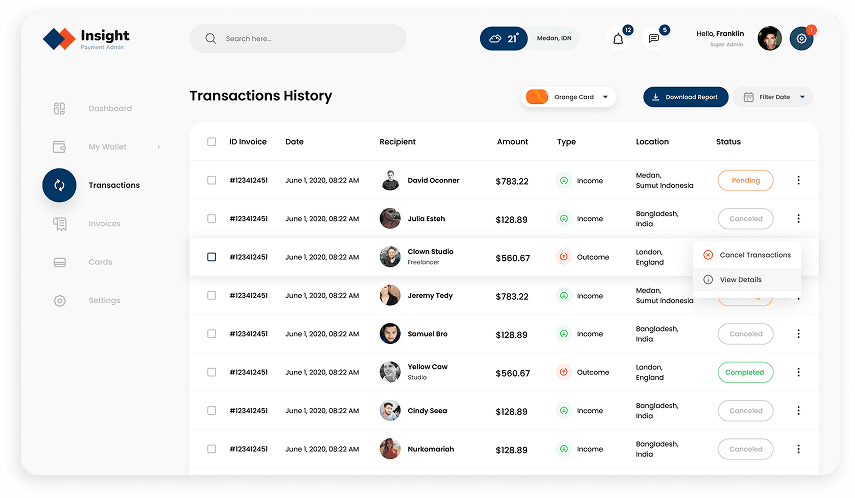Viewport: 855px width, 498px height.
Task: Click the Amount column header
Action: (513, 142)
